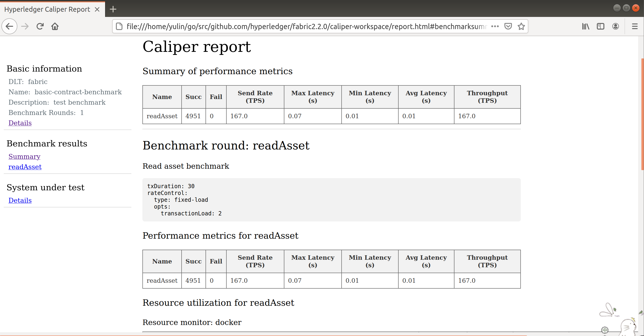Open the readAsset benchmark results link
644x336 pixels.
pos(25,167)
